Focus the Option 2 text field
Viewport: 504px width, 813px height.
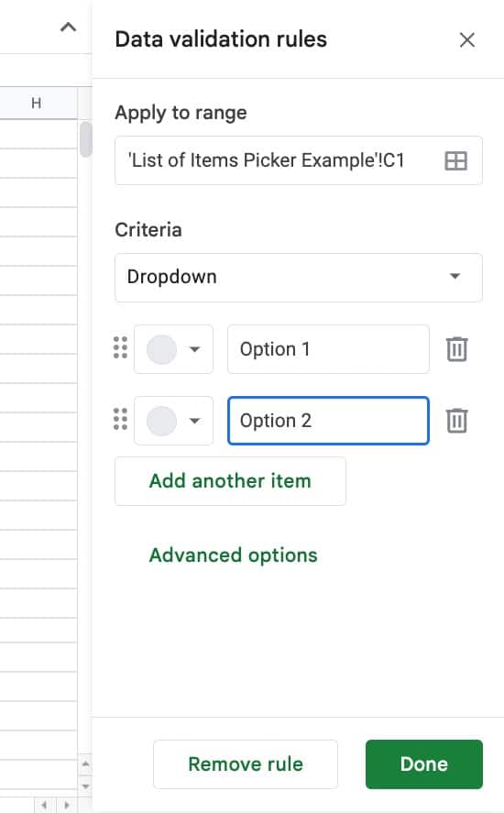pyautogui.click(x=328, y=421)
